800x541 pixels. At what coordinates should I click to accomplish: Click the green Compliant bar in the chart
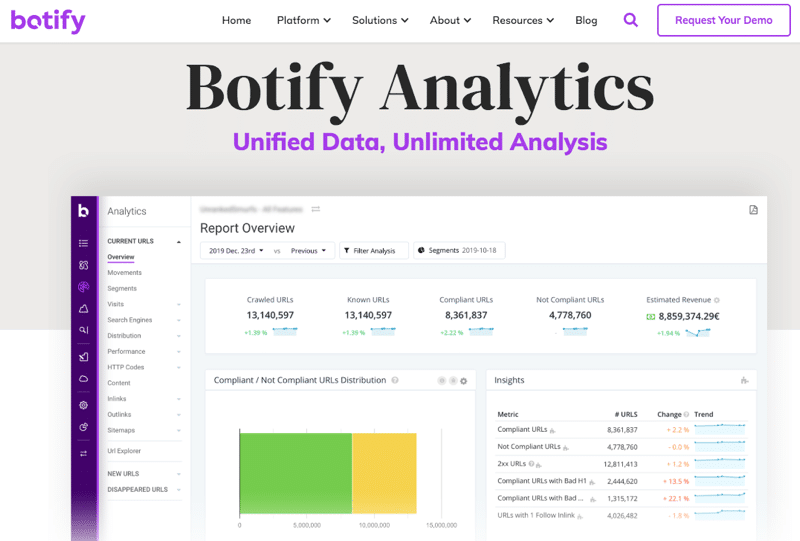[x=295, y=473]
